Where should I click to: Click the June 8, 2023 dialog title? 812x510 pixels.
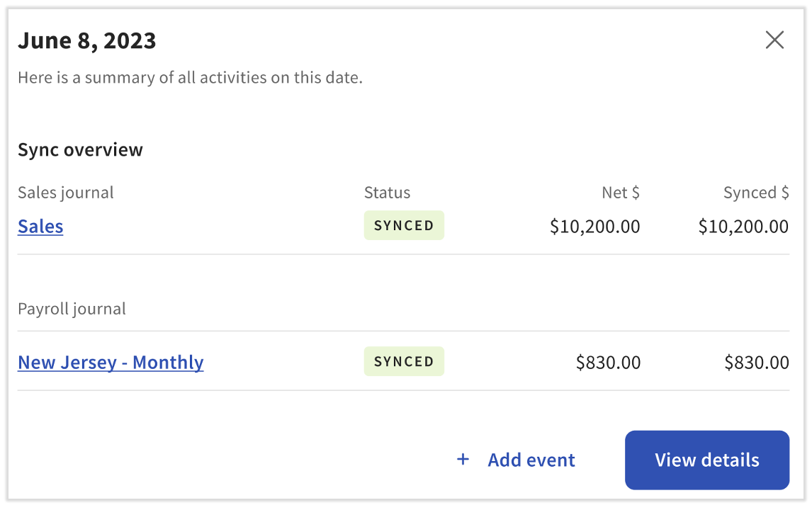[x=86, y=41]
